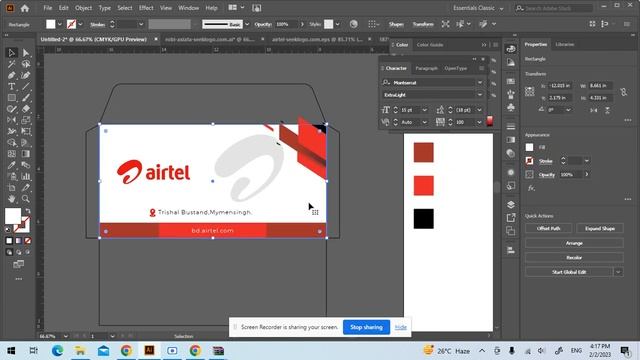The width and height of the screenshot is (640, 360).
Task: Switch to the Libraries tab
Action: click(x=565, y=44)
